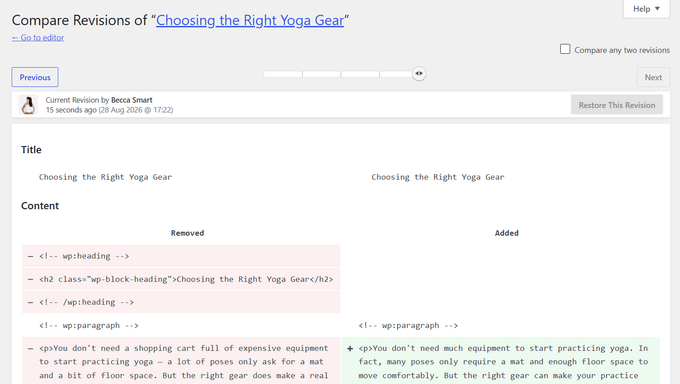
Task: Click the Content section heading
Action: coord(40,206)
